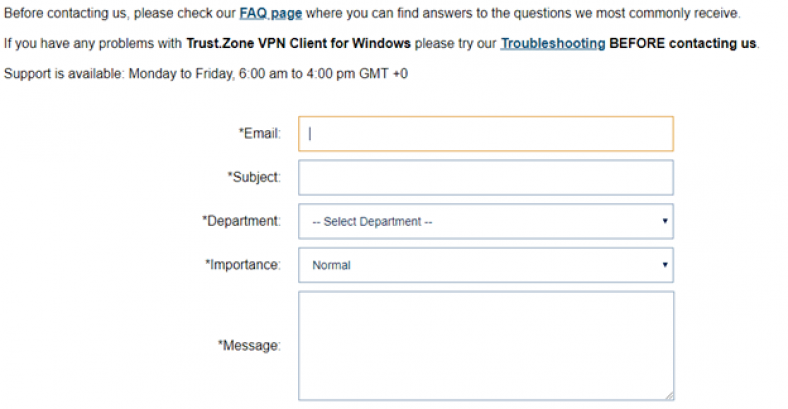This screenshot has height=409, width=788.
Task: Open the Select Department dropdown
Action: (x=485, y=222)
